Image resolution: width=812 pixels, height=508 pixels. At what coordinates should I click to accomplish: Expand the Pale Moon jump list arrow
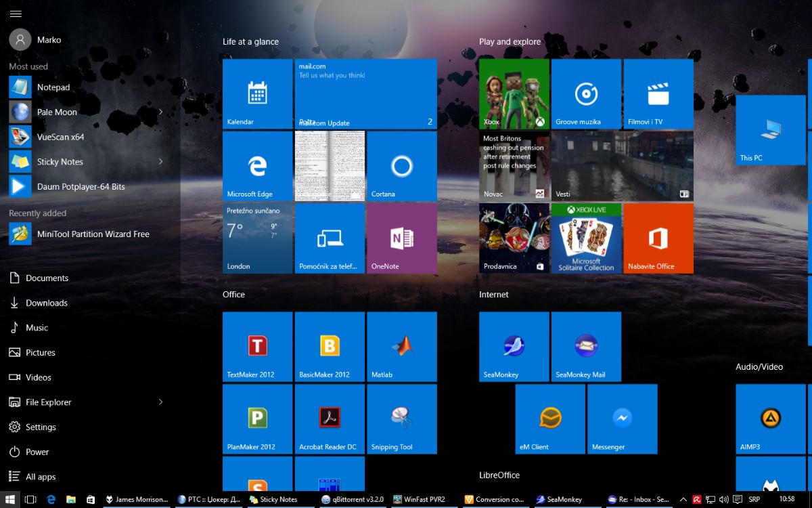(x=160, y=112)
